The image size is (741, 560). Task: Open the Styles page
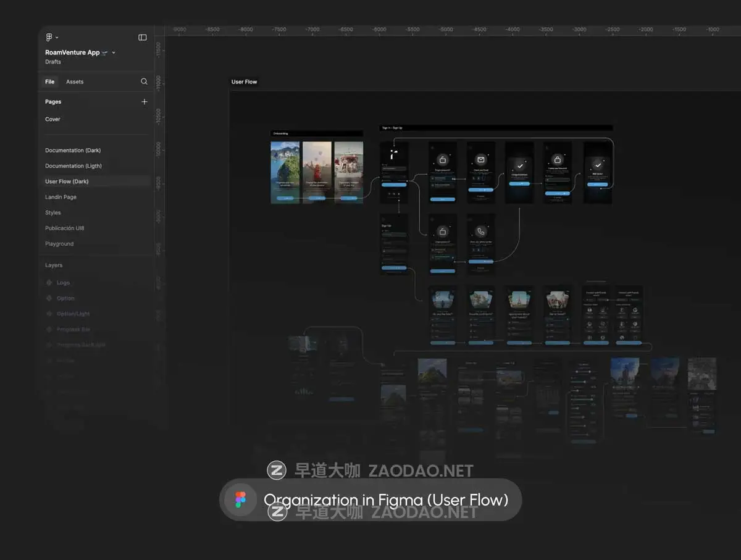pyautogui.click(x=53, y=212)
